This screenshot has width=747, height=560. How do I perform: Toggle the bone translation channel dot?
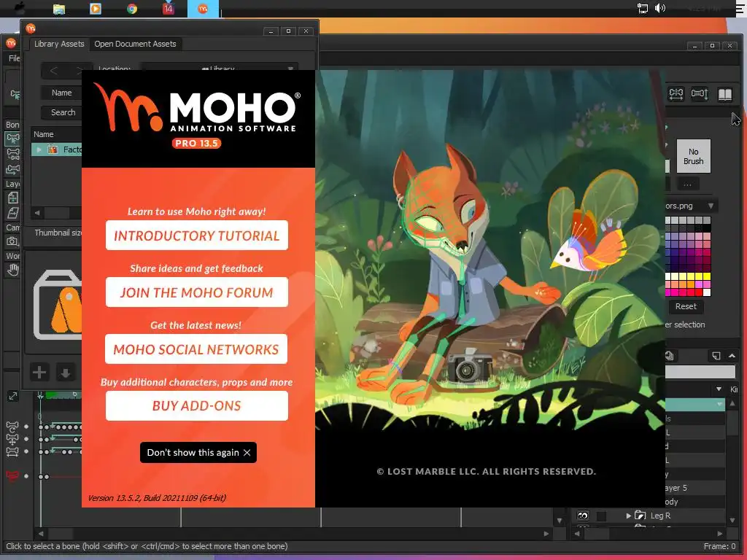(26, 439)
